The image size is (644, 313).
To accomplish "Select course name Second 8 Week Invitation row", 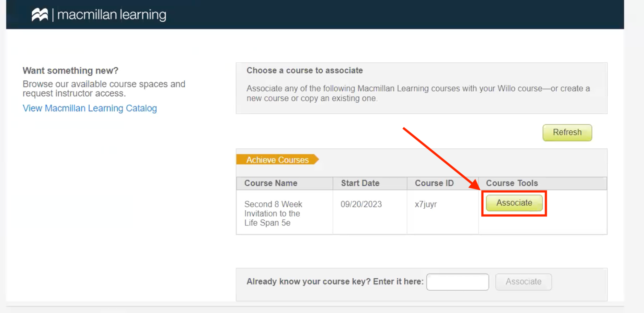I will [x=273, y=213].
